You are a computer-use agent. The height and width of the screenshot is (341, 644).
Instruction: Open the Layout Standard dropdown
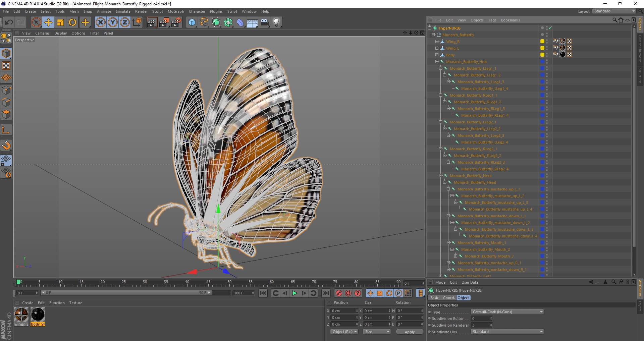click(614, 11)
